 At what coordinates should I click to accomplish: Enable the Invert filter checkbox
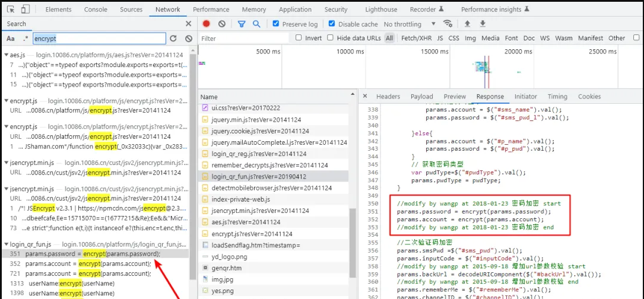(299, 38)
